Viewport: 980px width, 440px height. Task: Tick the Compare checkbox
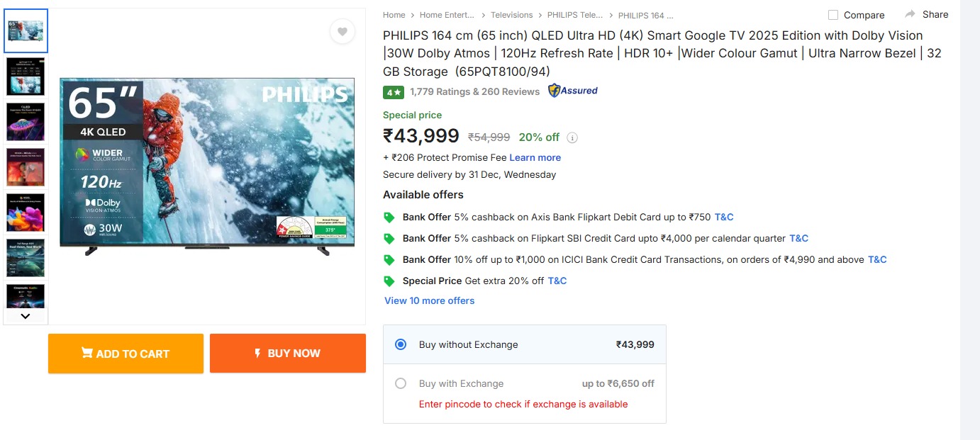833,15
